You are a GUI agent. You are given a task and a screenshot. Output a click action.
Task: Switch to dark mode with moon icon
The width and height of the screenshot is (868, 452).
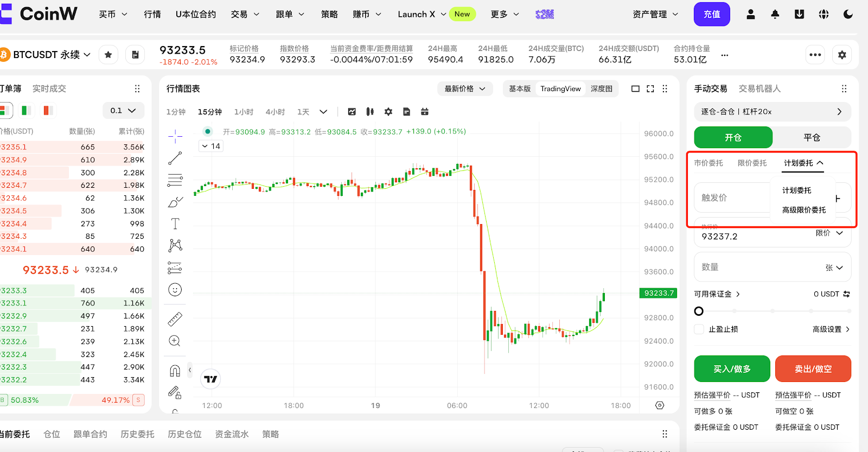[x=848, y=15]
